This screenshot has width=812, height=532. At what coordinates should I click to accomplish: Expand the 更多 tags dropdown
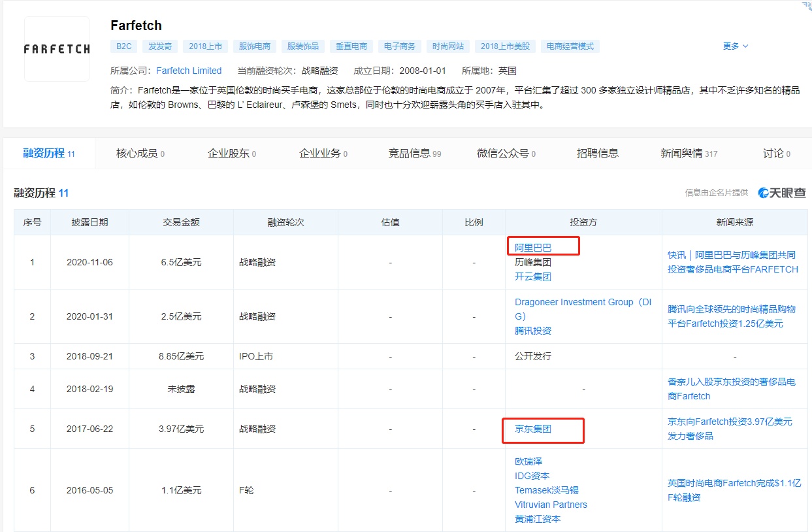coord(736,46)
